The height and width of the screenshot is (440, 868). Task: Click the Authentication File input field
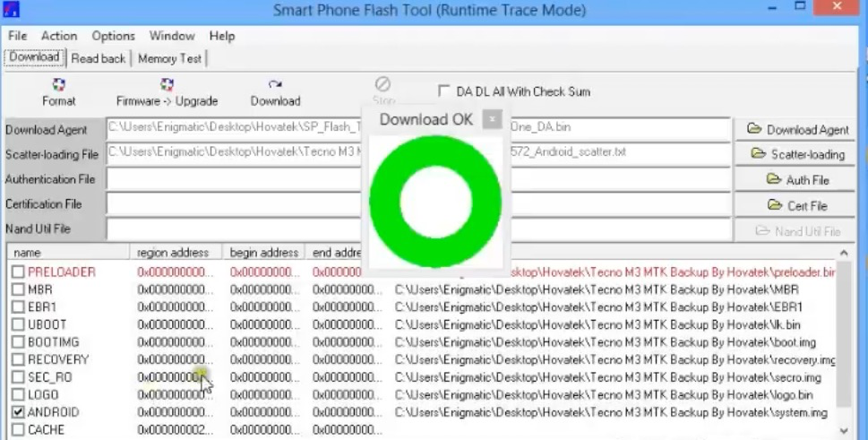(418, 178)
